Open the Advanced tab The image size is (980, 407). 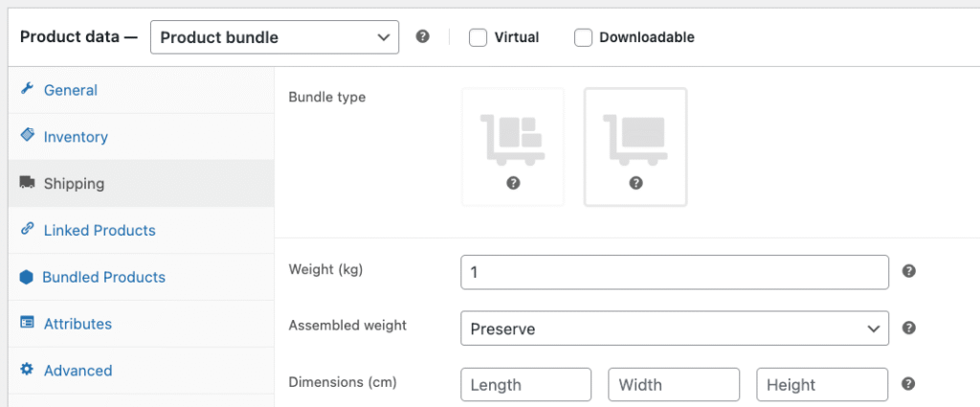point(142,370)
